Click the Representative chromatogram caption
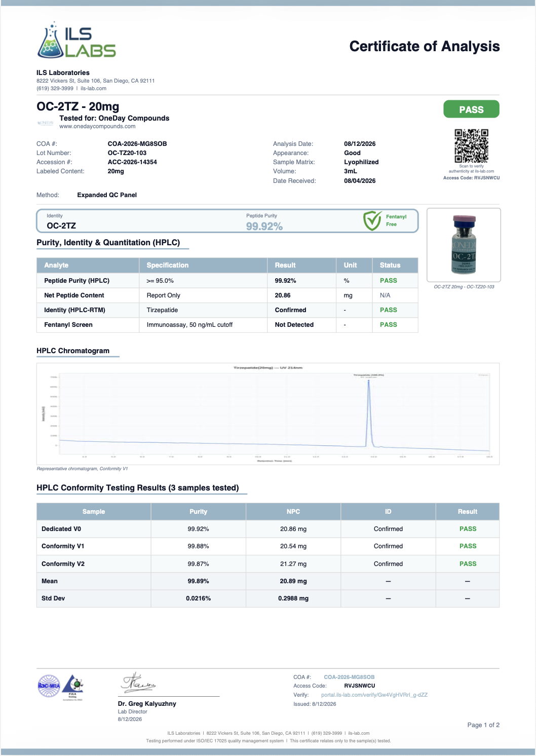Screen dimensions: 536x756 tap(83, 469)
